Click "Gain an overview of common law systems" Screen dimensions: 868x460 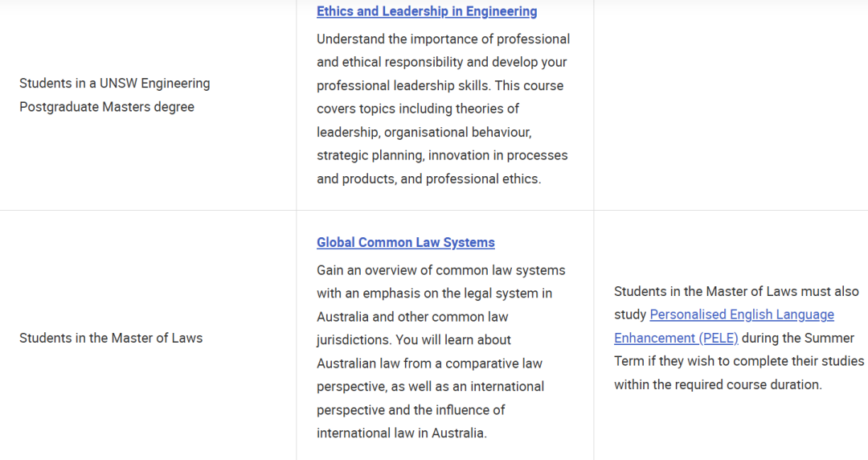point(440,270)
